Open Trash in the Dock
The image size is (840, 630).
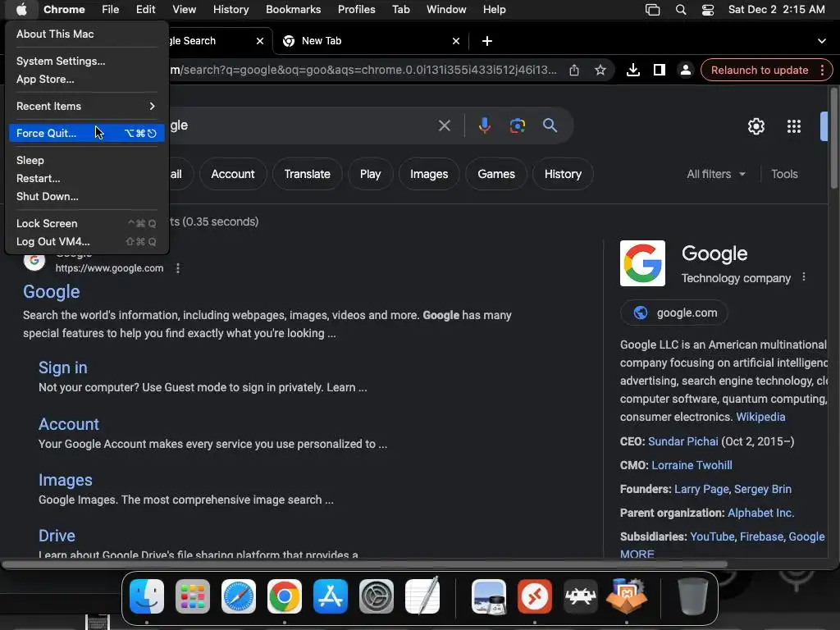click(x=692, y=596)
